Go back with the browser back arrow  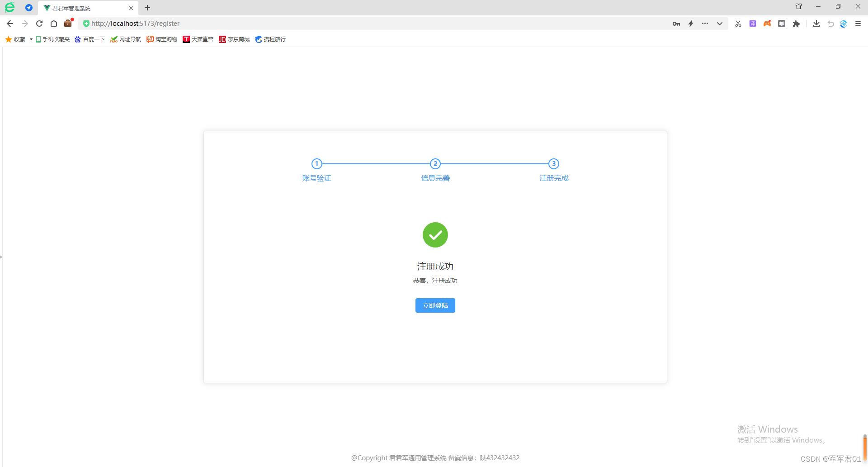10,24
